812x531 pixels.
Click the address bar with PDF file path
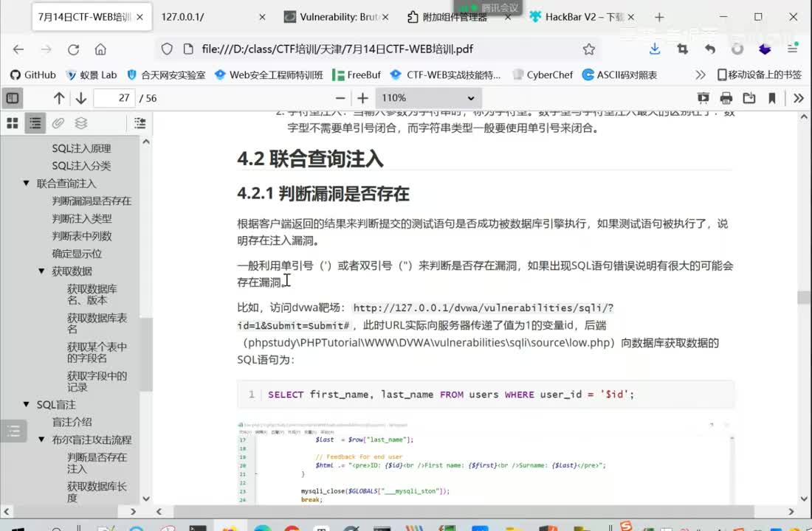378,49
